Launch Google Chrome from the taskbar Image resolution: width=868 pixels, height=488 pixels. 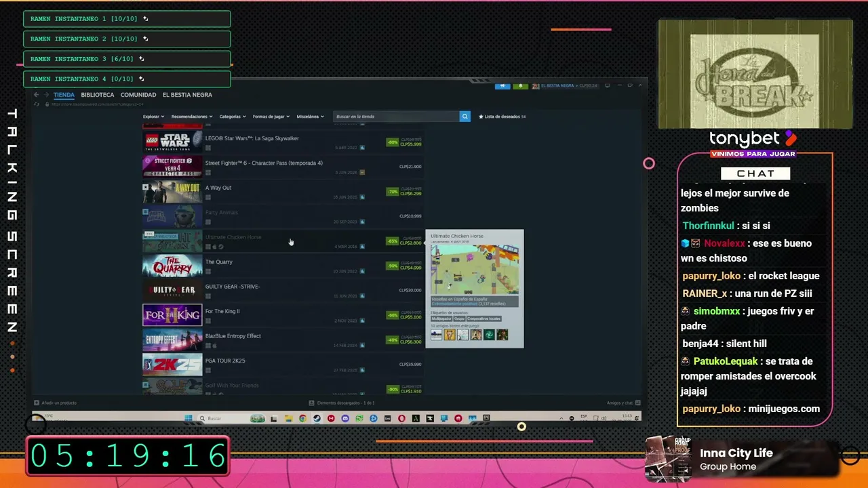pyautogui.click(x=302, y=419)
